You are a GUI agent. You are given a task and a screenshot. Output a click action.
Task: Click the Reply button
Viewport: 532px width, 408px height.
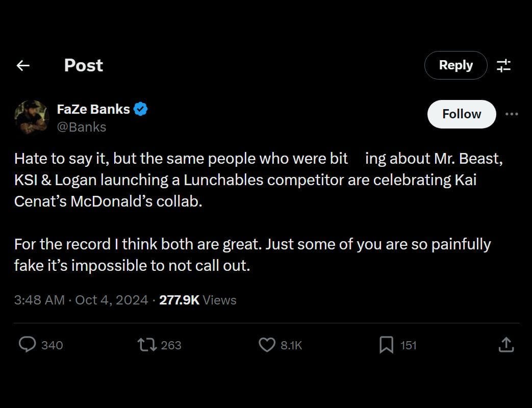[x=455, y=65]
